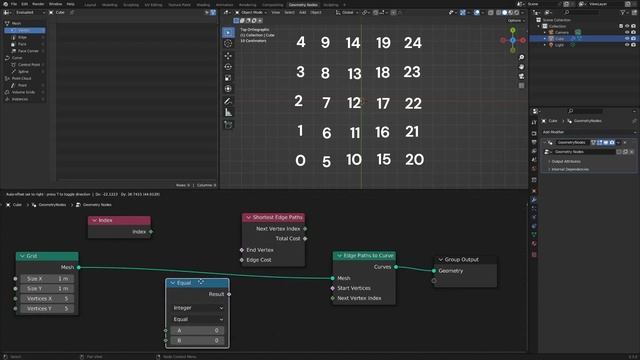
Task: Select Vertex domain in spreadsheet
Action: pyautogui.click(x=24, y=31)
